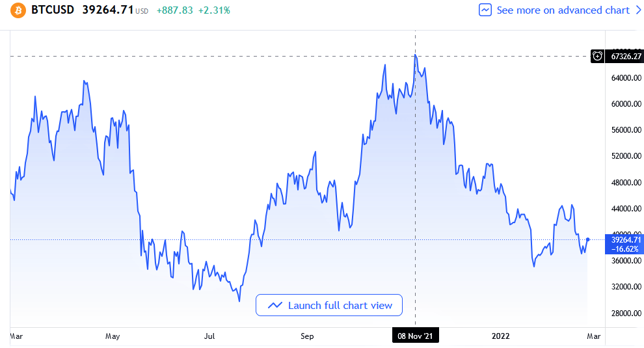The width and height of the screenshot is (644, 348).
Task: Follow the 'See more on advanced chart' link
Action: tap(563, 10)
